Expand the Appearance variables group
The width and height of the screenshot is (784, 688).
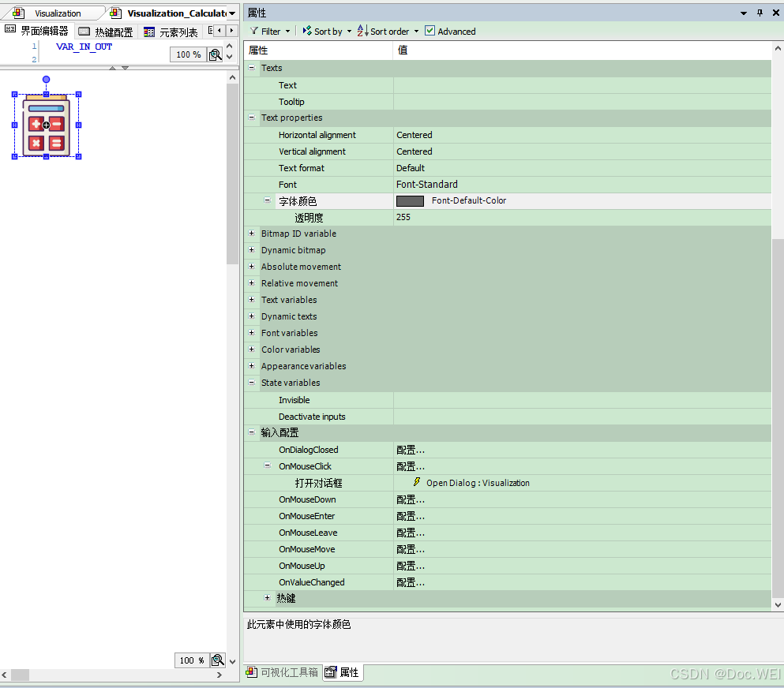coord(252,366)
